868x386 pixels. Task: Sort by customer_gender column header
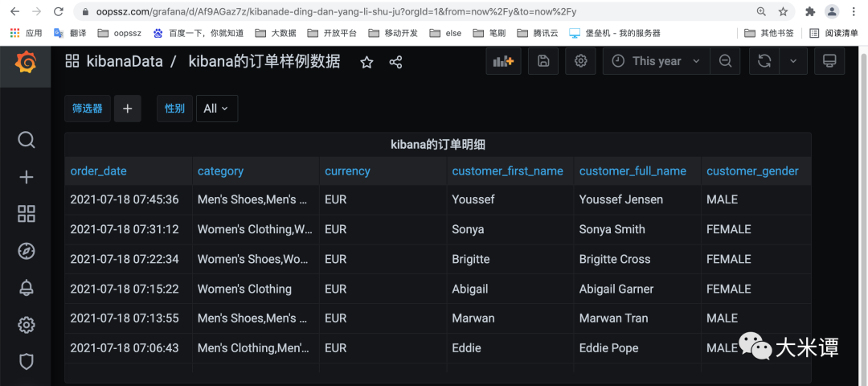point(752,171)
